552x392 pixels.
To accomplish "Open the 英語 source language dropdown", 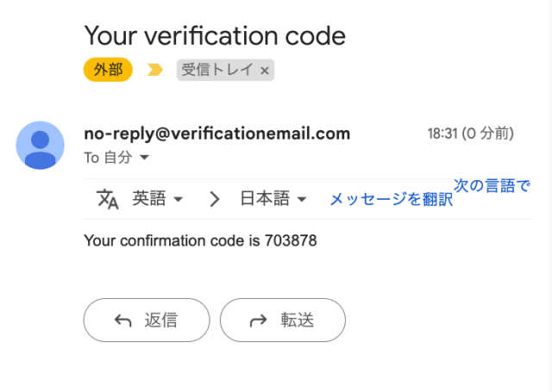I will click(157, 199).
